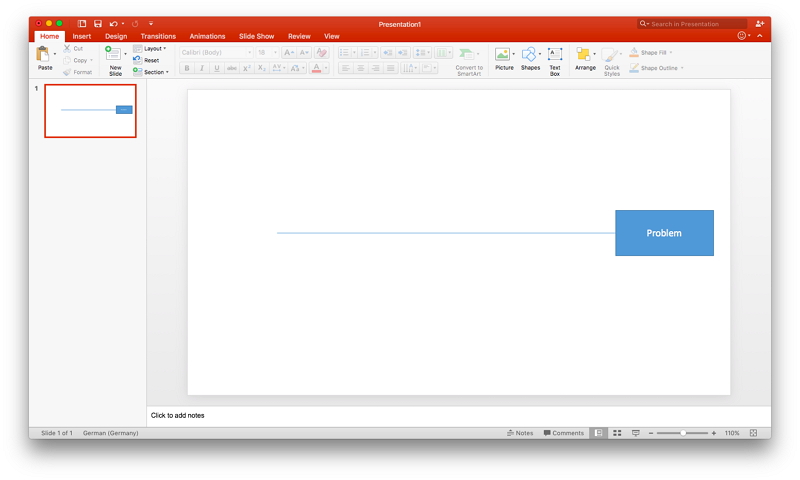The image size is (800, 480).
Task: Toggle the Notes pane in status bar
Action: [521, 433]
